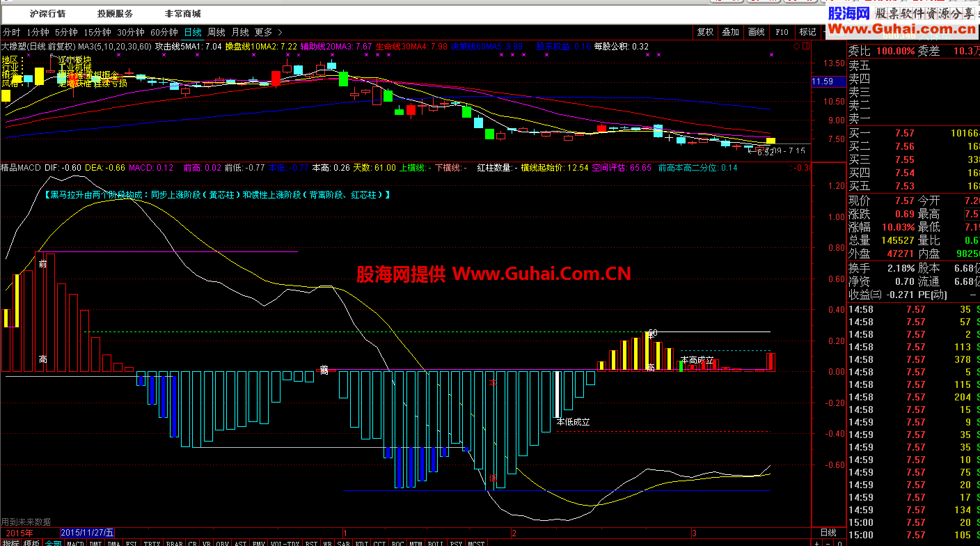Viewport: 980px width, 546px height.
Task: Open the 丰常商城 menu
Action: 182,13
